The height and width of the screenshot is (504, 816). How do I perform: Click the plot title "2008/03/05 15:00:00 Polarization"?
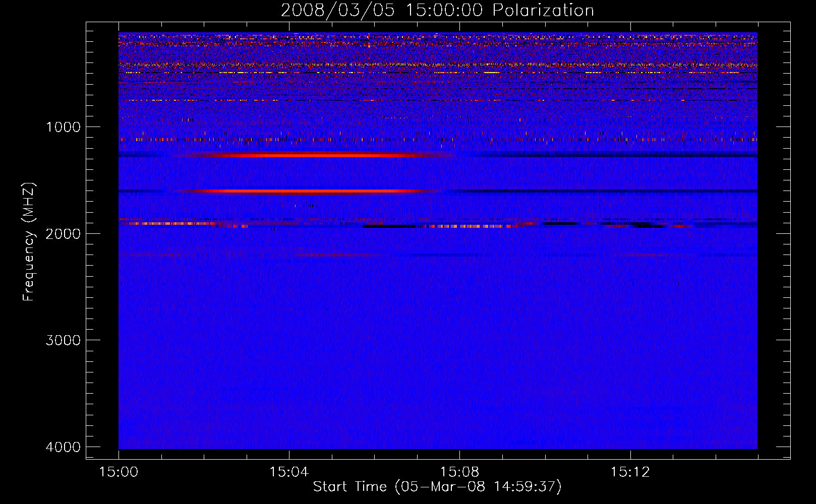(x=437, y=11)
